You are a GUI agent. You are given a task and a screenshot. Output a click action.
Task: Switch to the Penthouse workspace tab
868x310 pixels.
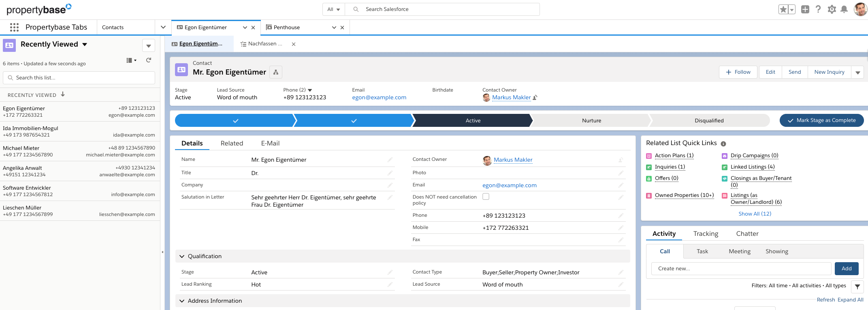[x=287, y=27]
